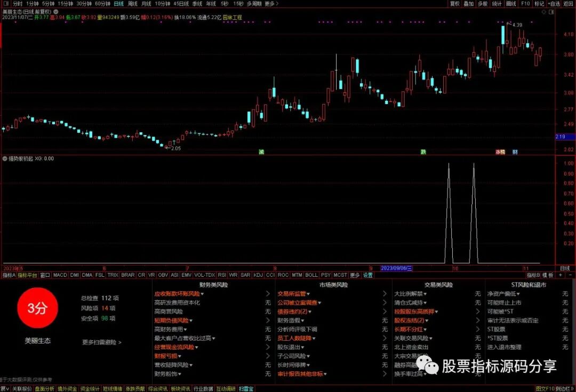The image size is (576, 392).
Task: Click the 复权 toolbar button
Action: pos(455,4)
